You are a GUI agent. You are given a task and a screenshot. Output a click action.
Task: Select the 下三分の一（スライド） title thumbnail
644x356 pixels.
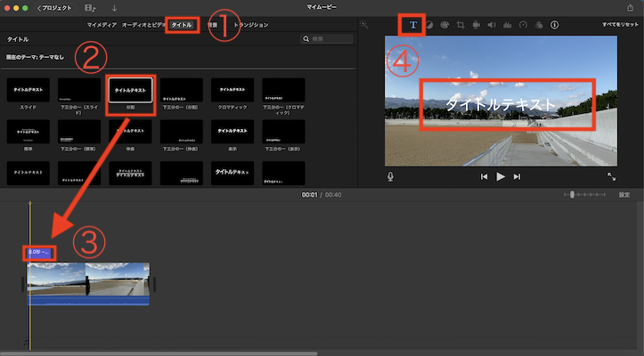[x=79, y=90]
